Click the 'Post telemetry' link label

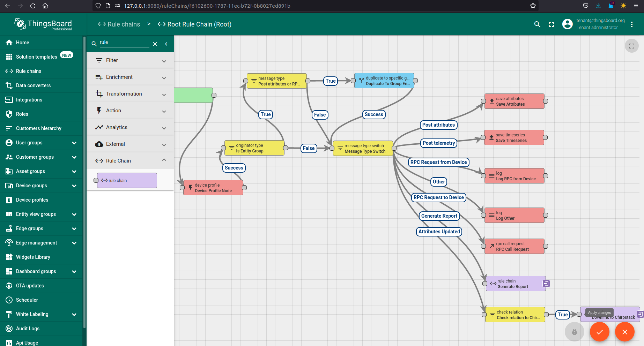(439, 143)
